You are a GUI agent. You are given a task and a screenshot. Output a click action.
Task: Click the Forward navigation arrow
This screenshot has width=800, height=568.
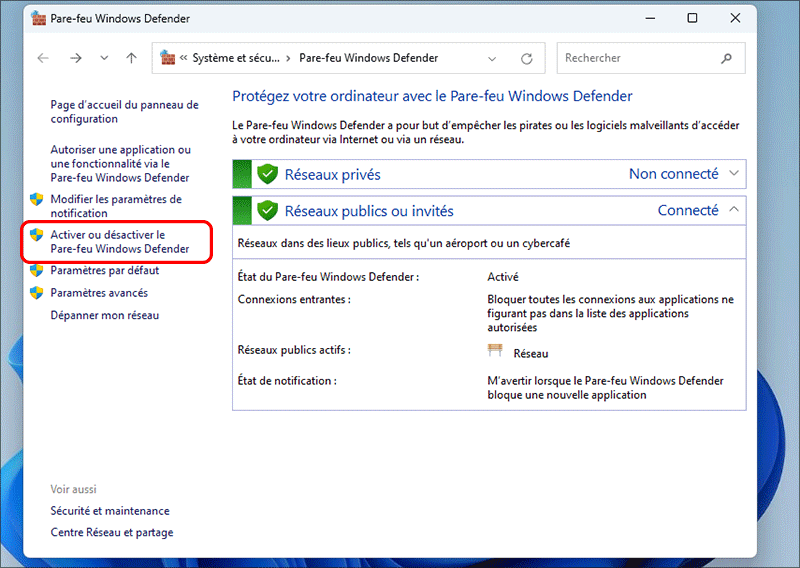76,58
